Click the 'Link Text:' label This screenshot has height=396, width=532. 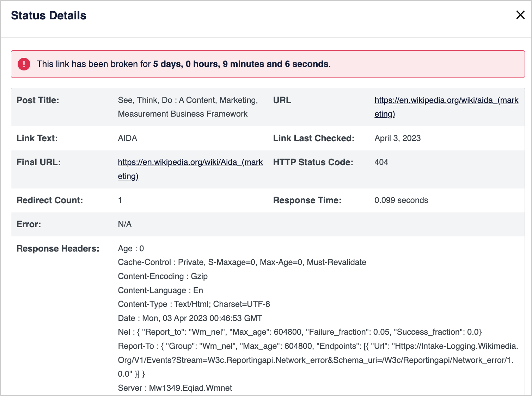[37, 138]
